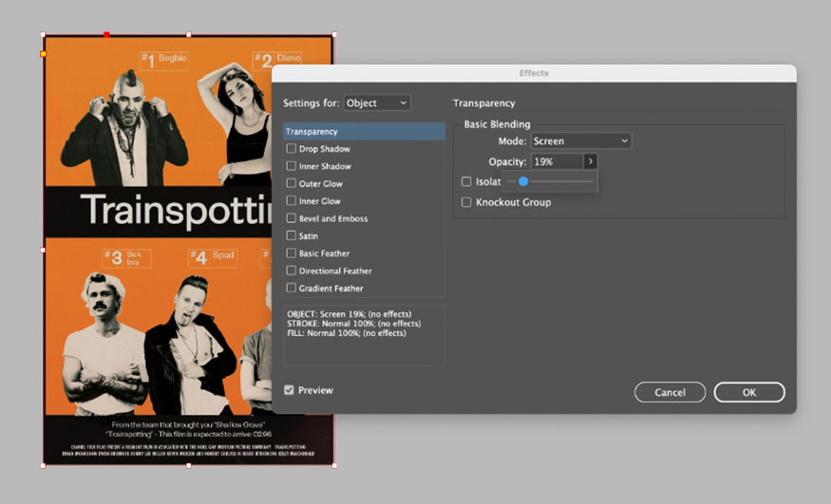
Task: Click the 'STROKE: Normal 100%' summary line
Action: coord(354,324)
